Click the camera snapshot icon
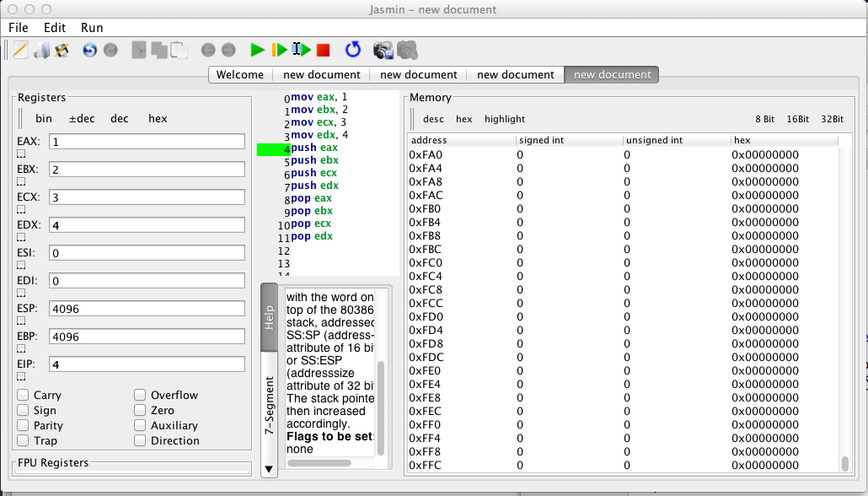 (x=384, y=51)
